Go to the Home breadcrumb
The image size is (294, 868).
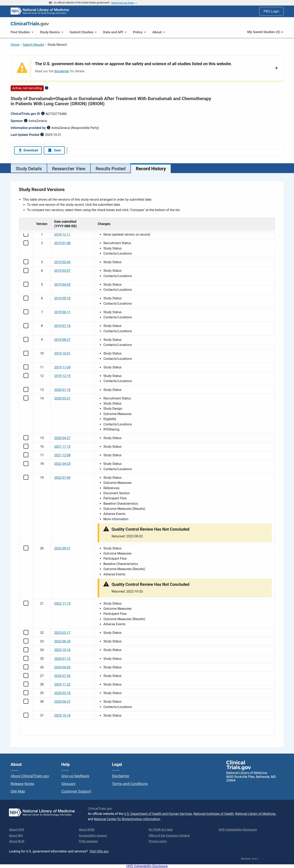[x=15, y=45]
